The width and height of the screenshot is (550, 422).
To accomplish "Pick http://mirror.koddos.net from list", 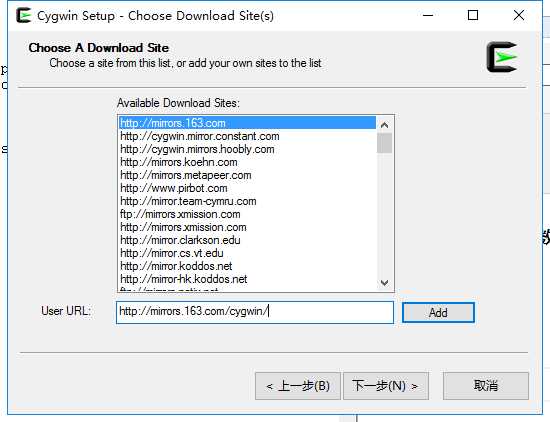I will 247,266.
